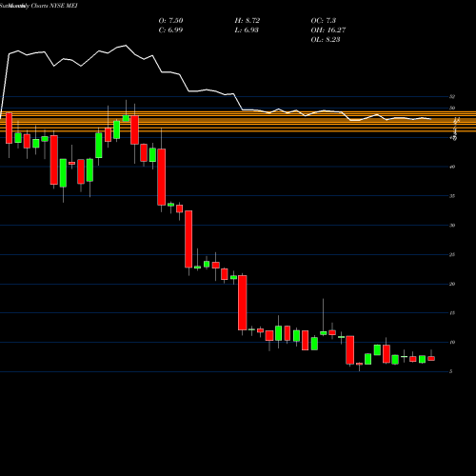
Task: Click the 'OH: 16.27' readout
Action: (x=328, y=30)
